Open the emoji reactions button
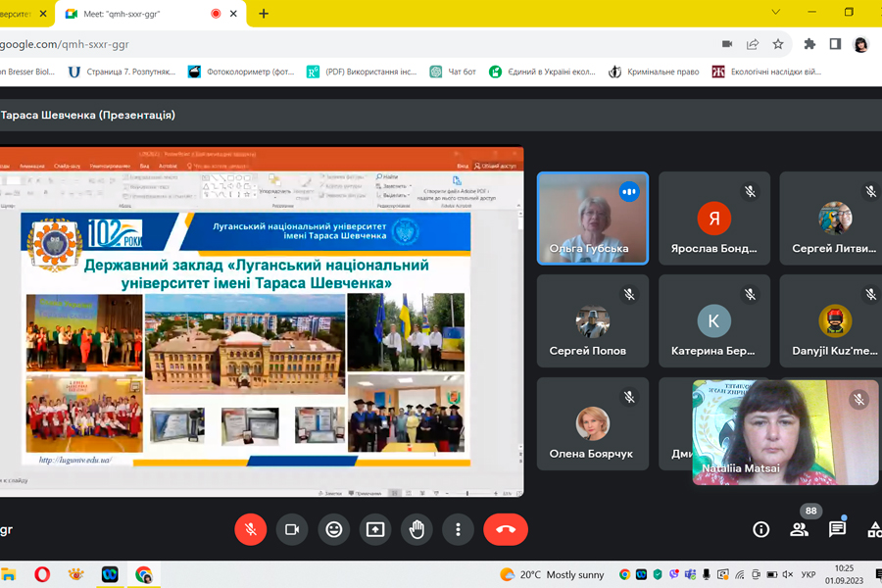Viewport: 882px width, 588px height. pos(333,529)
